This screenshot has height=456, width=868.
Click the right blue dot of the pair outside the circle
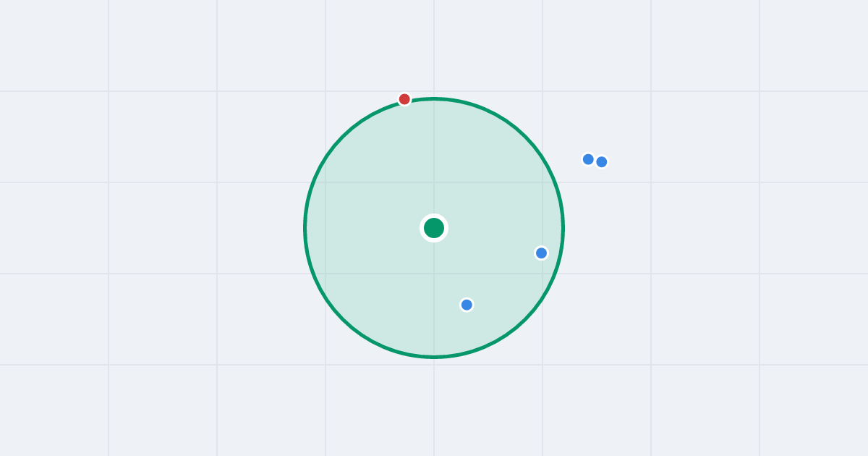[602, 162]
